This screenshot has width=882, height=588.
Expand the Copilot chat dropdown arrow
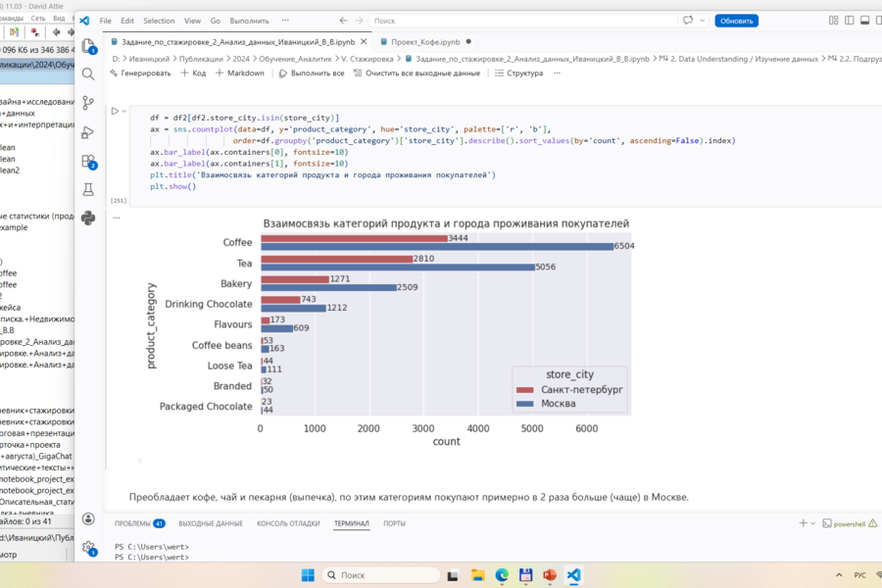(x=702, y=21)
